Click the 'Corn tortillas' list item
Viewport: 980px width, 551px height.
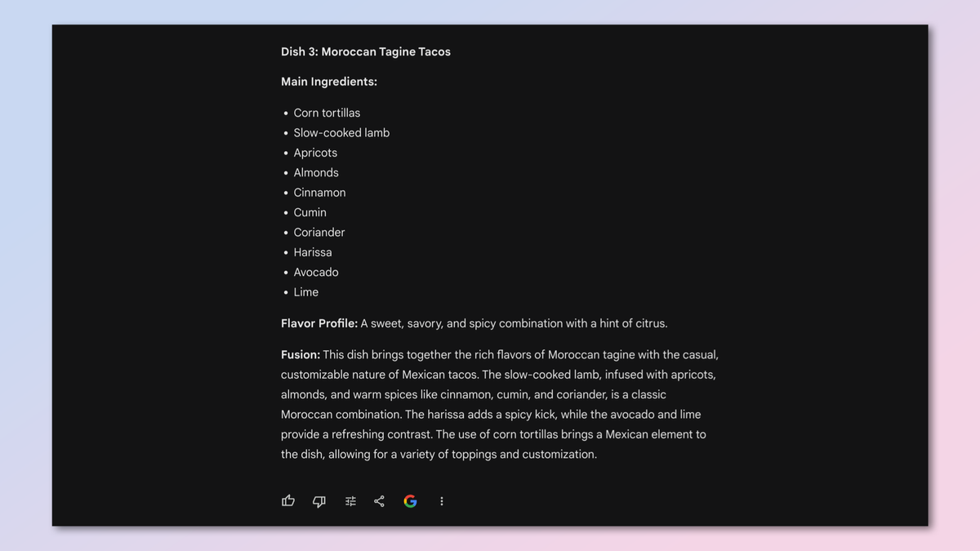(x=327, y=113)
